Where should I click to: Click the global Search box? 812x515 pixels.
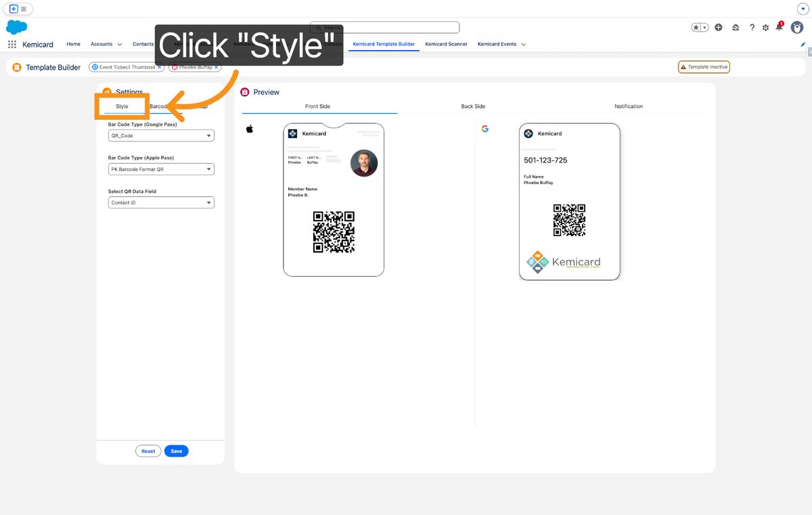pos(384,27)
